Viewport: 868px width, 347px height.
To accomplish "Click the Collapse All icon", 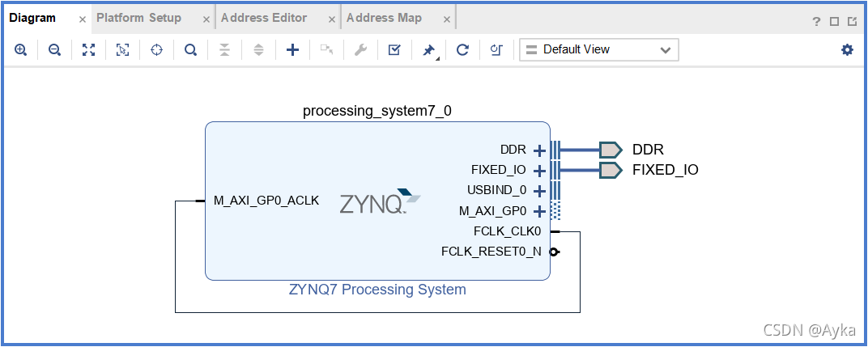I will point(224,50).
